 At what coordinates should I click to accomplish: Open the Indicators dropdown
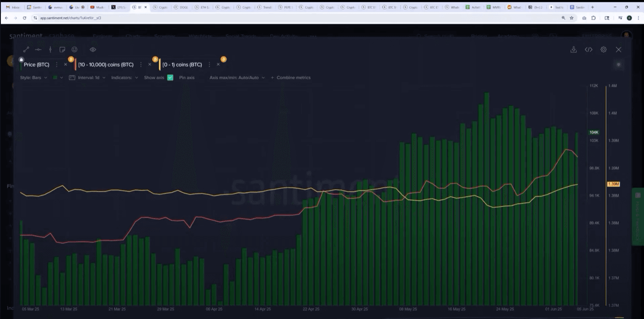125,78
